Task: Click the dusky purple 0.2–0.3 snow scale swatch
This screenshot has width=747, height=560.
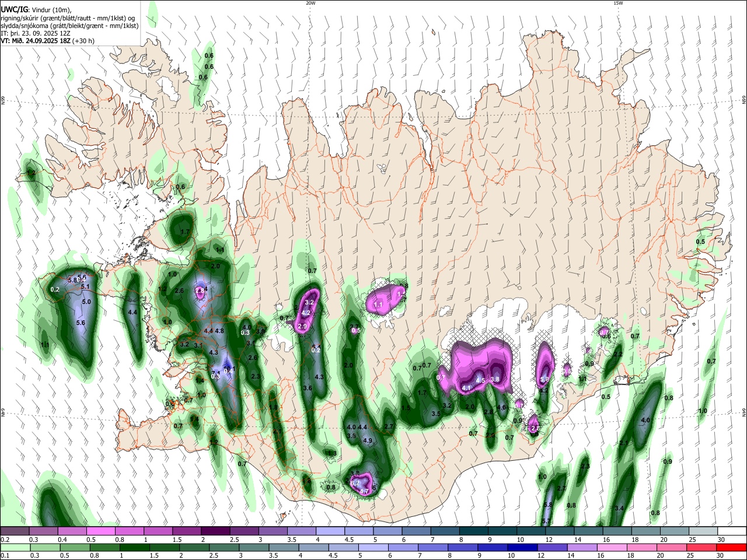Action: (x=15, y=531)
